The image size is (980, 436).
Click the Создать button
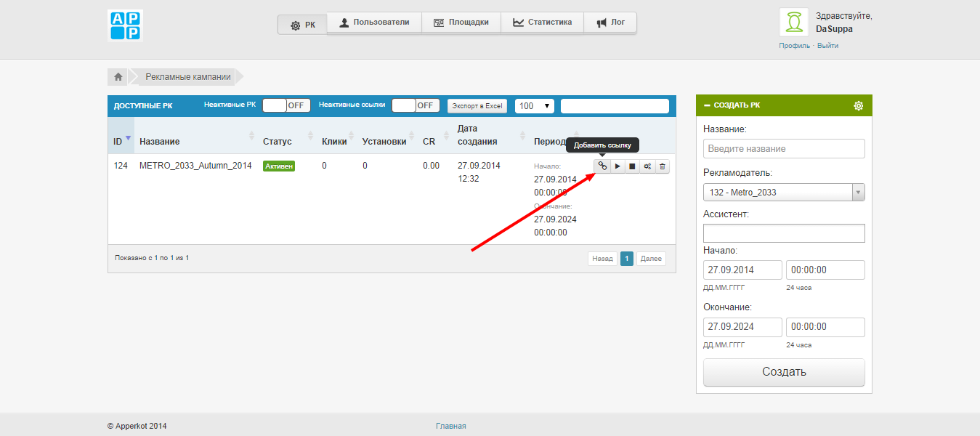[784, 372]
